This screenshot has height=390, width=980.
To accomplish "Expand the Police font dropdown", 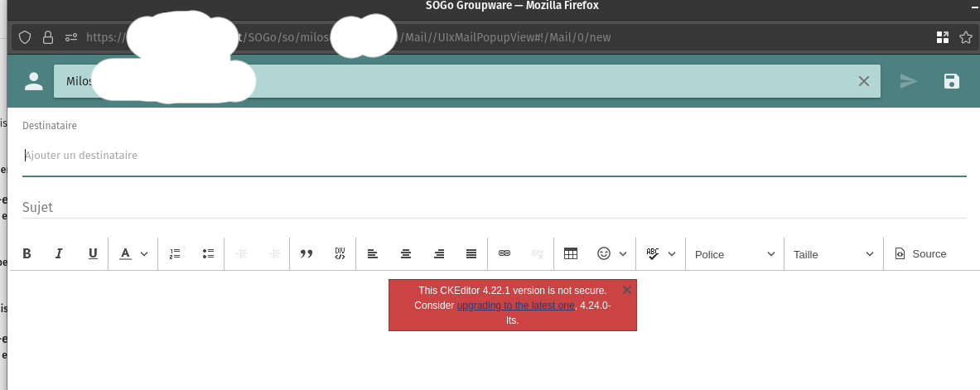I will pos(735,254).
